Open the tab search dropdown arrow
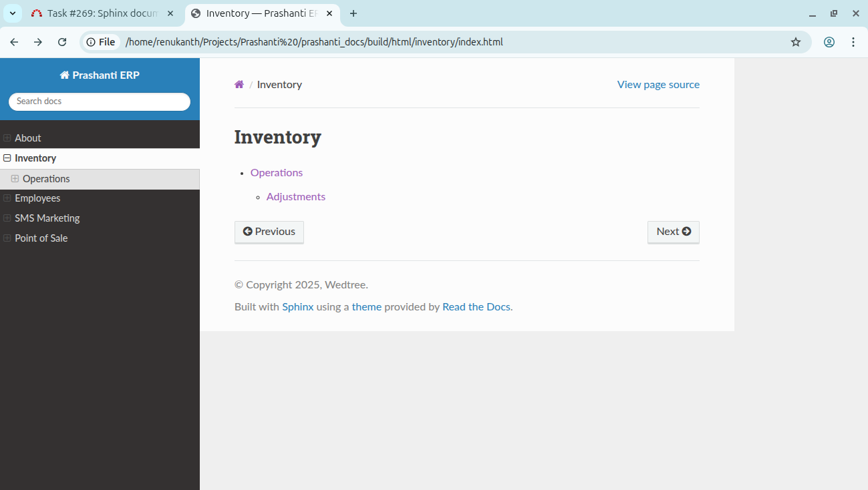The width and height of the screenshot is (868, 490). point(12,13)
